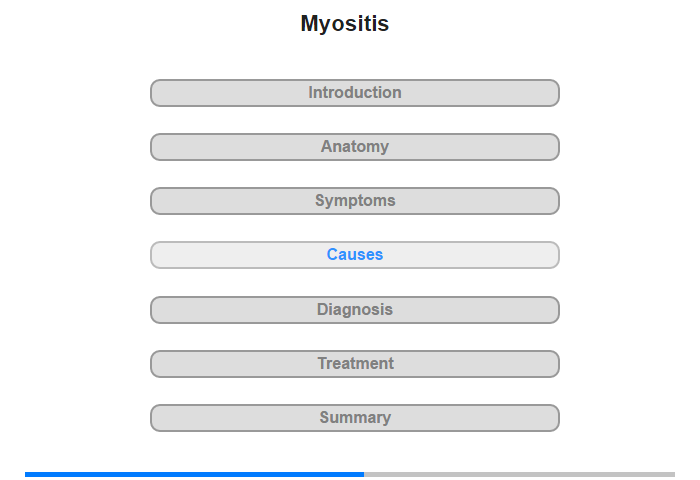This screenshot has height=480, width=700.
Task: Click the gray unfilled progress bar portion
Action: 519,474
